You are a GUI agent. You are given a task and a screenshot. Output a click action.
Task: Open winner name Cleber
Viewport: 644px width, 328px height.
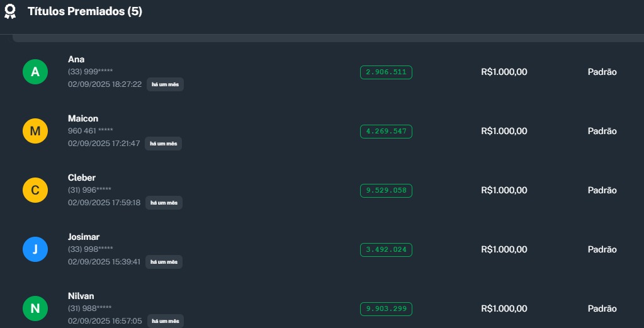click(82, 178)
